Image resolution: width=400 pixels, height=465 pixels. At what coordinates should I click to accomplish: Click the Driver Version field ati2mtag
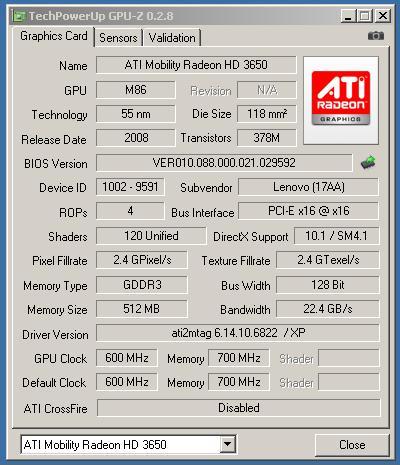[238, 333]
